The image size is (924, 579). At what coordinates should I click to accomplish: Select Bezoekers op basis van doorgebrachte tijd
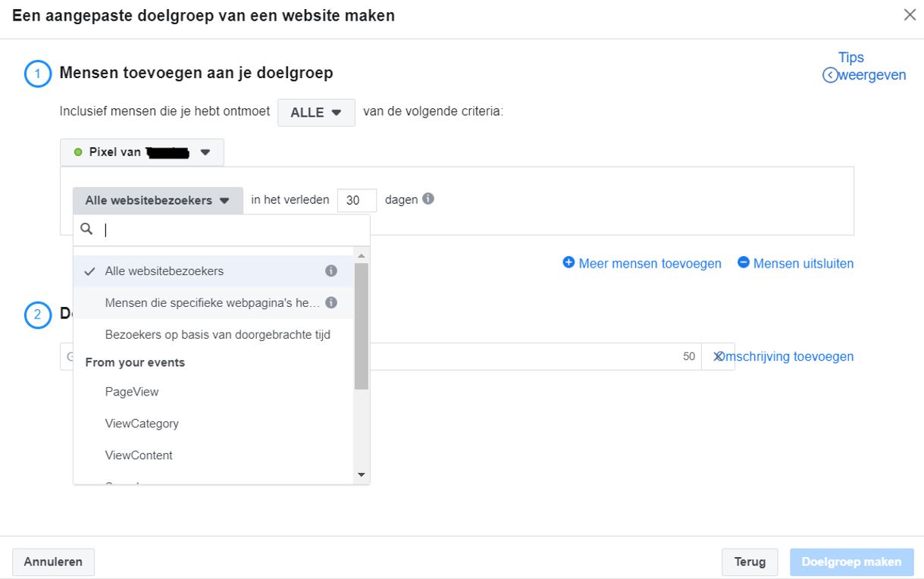[x=213, y=334]
